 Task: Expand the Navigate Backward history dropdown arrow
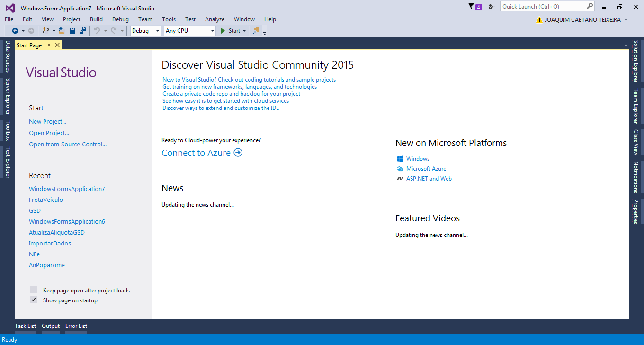[x=23, y=31]
